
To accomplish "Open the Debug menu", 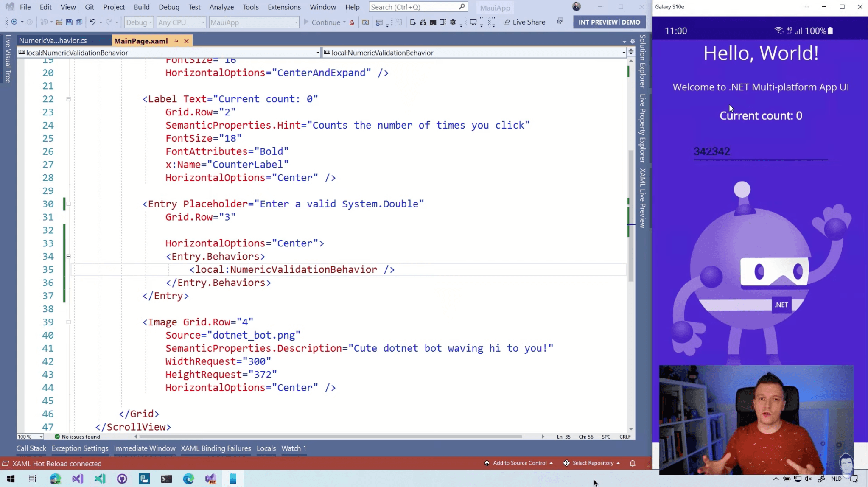I will (x=169, y=7).
